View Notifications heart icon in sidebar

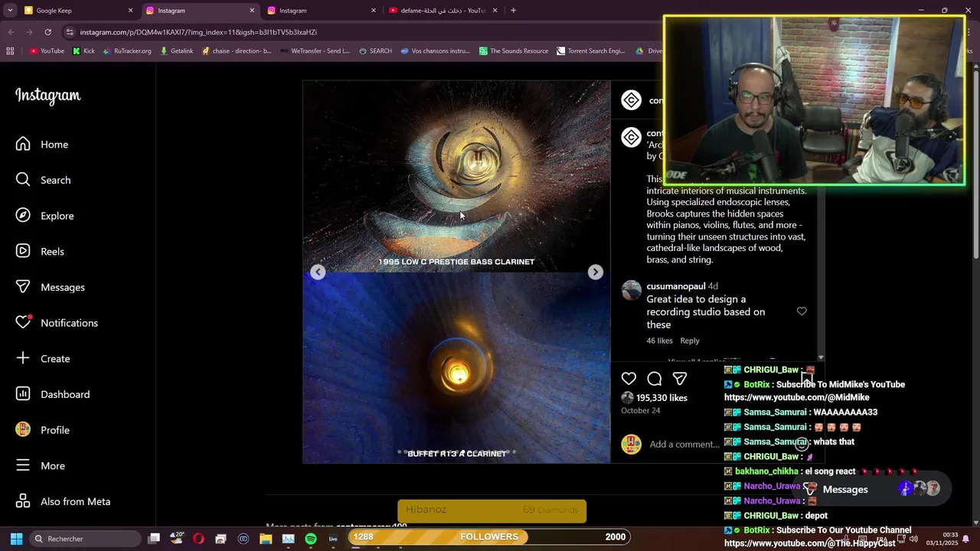point(23,322)
